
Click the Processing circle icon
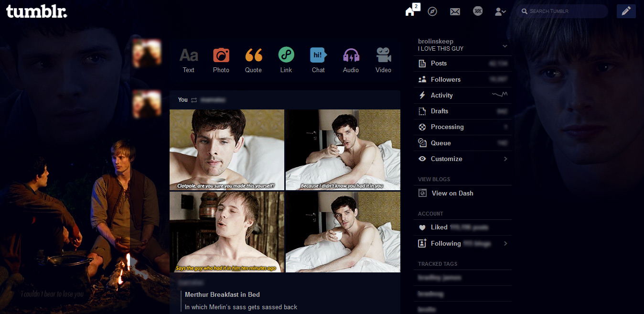(x=422, y=127)
